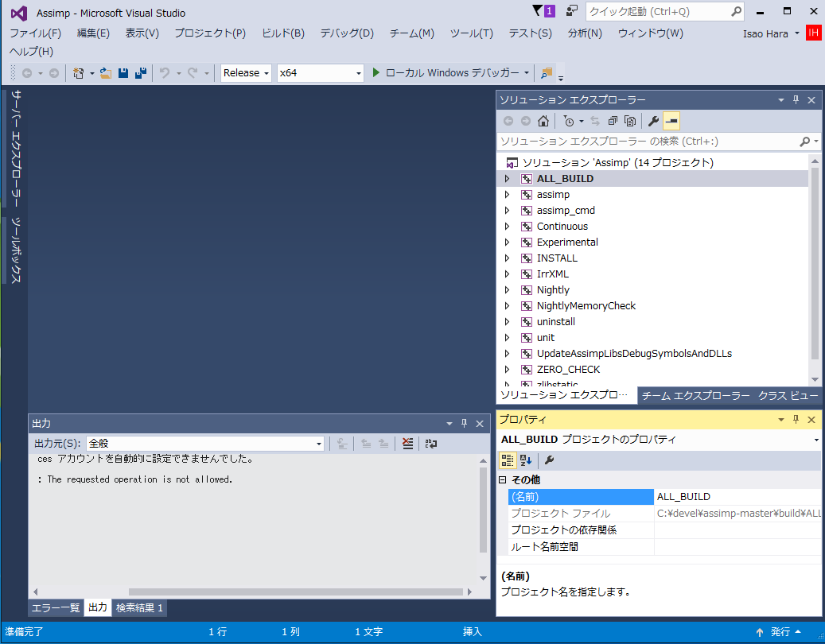Screen dimensions: 825x644
Task: Select the assimp_cmd project
Action: [566, 210]
